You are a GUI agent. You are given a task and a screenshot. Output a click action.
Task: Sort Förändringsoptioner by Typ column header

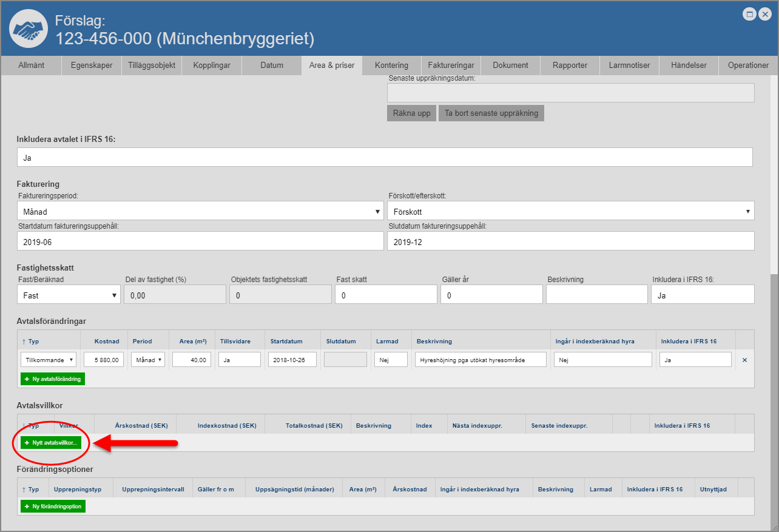[31, 489]
